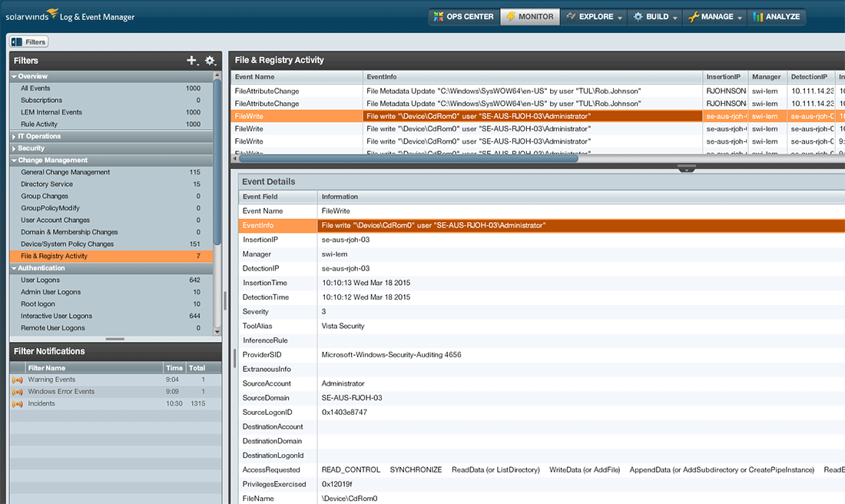Select the Subscriptions filter
This screenshot has width=845, height=504.
coord(111,100)
